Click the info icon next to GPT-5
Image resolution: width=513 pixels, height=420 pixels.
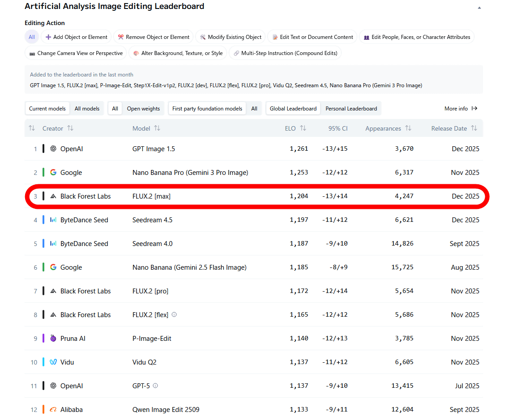(155, 386)
